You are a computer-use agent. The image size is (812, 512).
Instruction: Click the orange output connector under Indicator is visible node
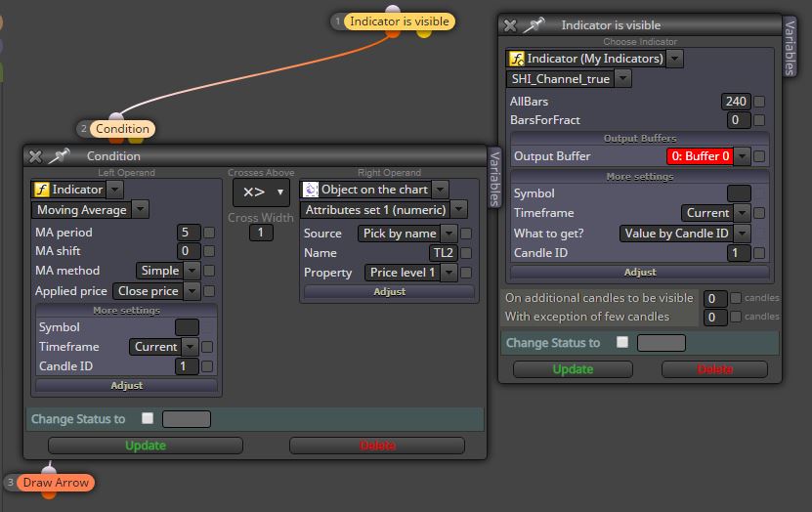(x=393, y=34)
